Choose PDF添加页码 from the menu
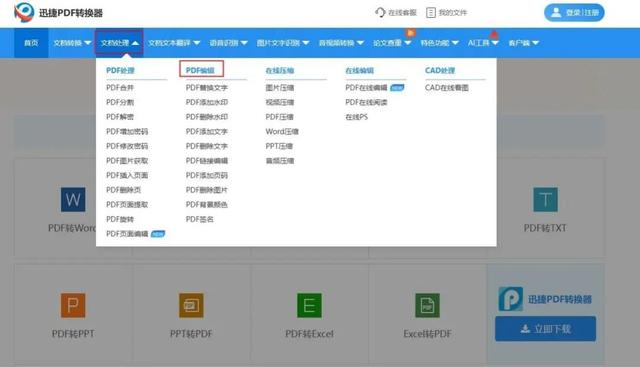The image size is (640, 367). coord(207,176)
